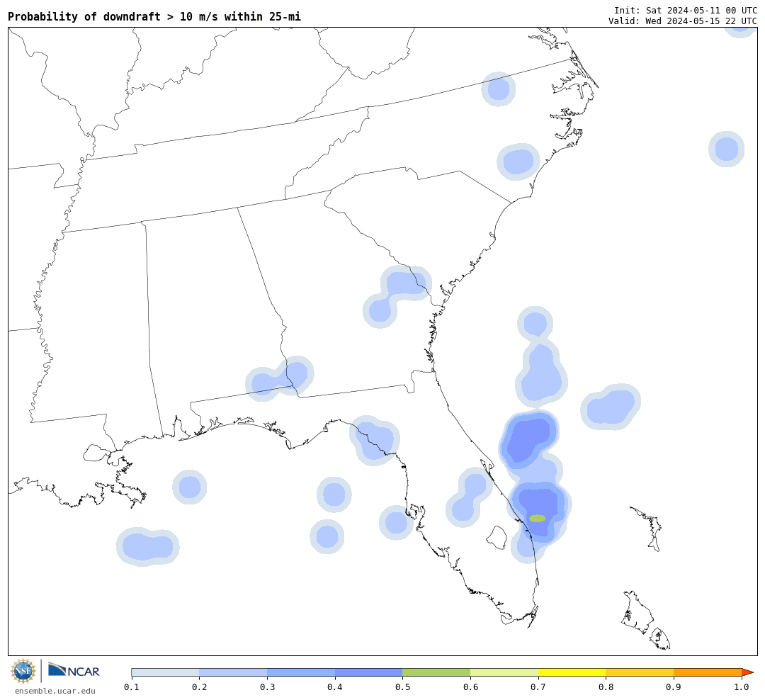765x700 pixels.
Task: Click the 0.2–0.3 light blue colorbar segment
Action: point(233,672)
